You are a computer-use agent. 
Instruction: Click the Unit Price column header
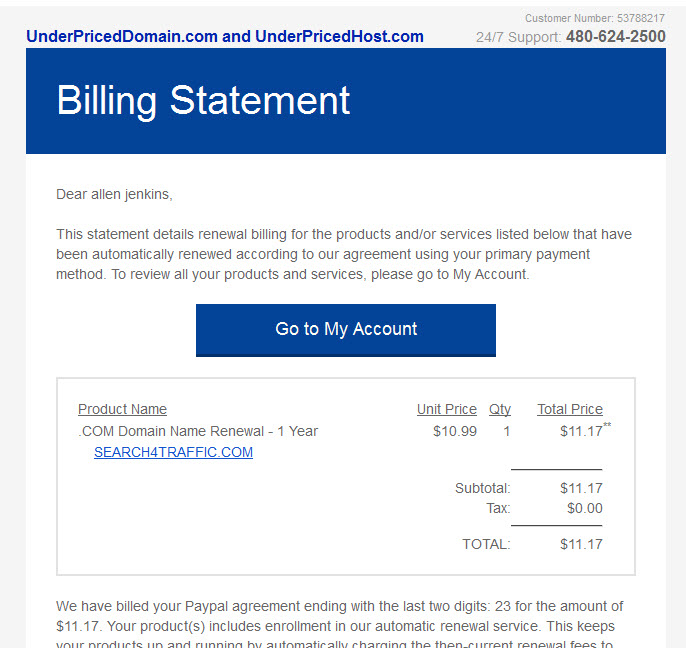(447, 409)
